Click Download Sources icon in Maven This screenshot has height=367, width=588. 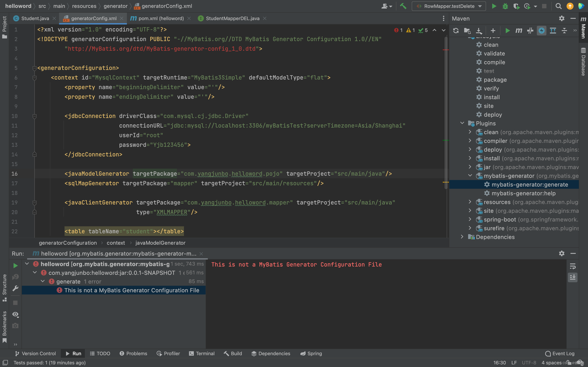coord(479,31)
